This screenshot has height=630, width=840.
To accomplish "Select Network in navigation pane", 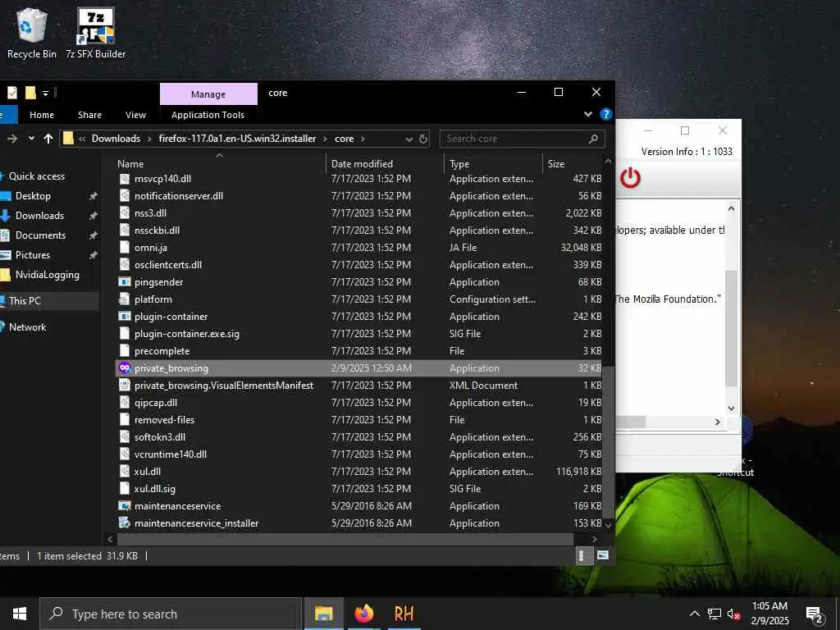I will click(x=27, y=326).
